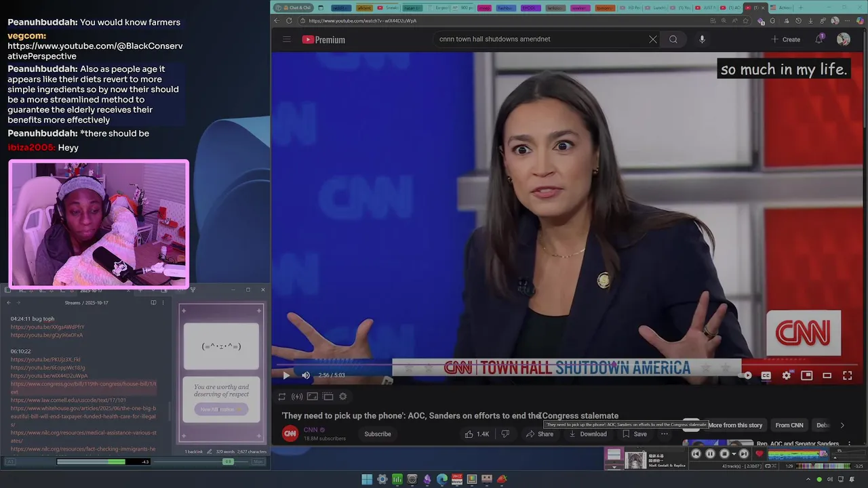The width and height of the screenshot is (868, 488).
Task: Click the audio boost waves icon below video
Action: [x=297, y=396]
